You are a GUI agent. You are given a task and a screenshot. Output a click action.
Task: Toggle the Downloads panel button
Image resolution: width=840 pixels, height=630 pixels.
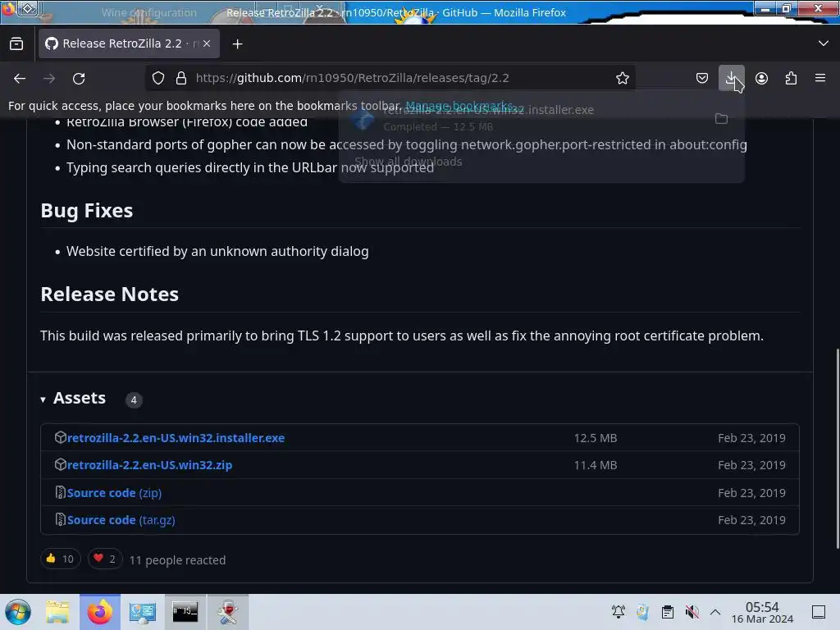pos(731,78)
